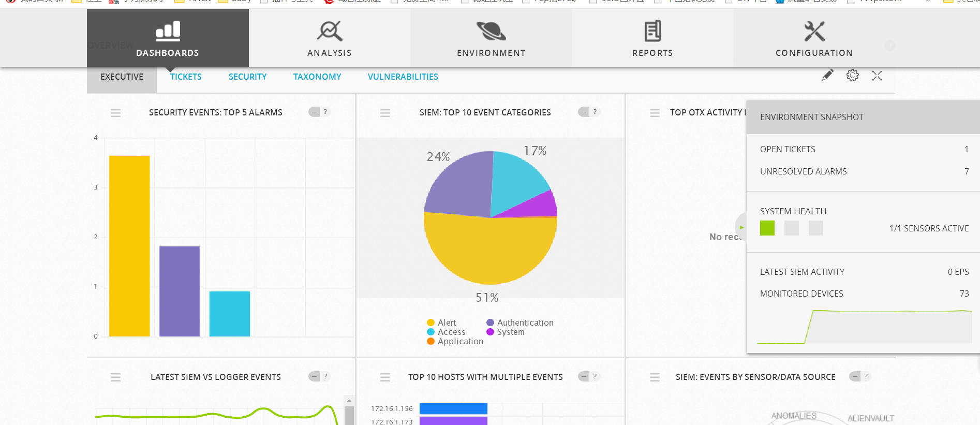Click help question mark on SIEM vs Logger widget
Screen dimensions: 980x425
point(325,376)
